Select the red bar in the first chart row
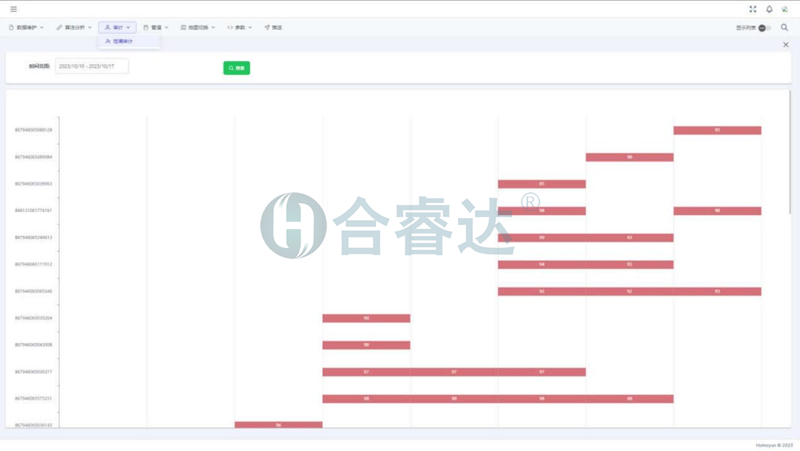Image resolution: width=800 pixels, height=451 pixels. point(717,131)
